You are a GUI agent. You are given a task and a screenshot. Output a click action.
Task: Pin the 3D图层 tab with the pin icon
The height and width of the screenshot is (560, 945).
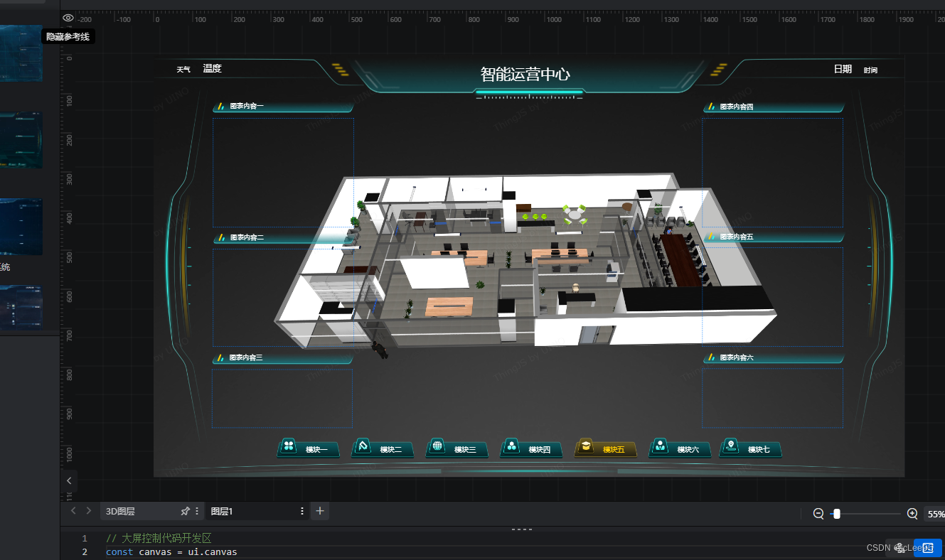point(186,511)
